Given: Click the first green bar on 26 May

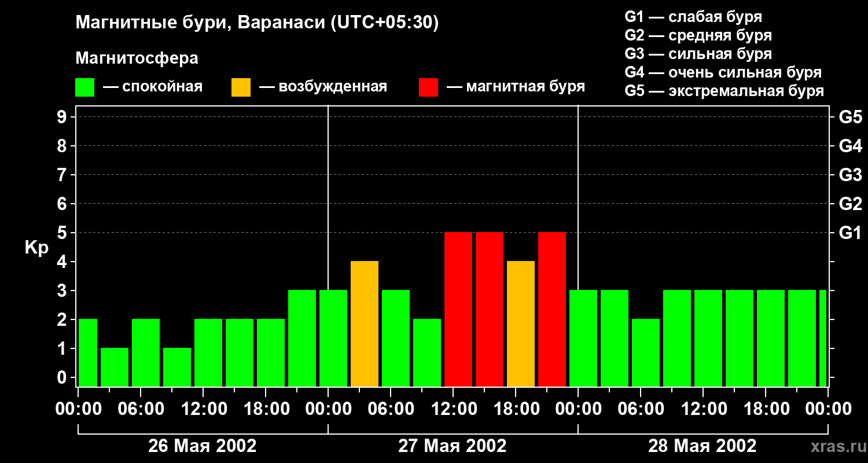Looking at the screenshot, I should [88, 353].
